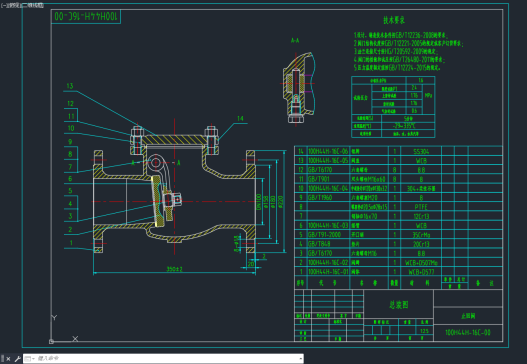527x364 pixels.
Task: Select the 100H44H-16C-06 part number cell
Action: coord(328,152)
